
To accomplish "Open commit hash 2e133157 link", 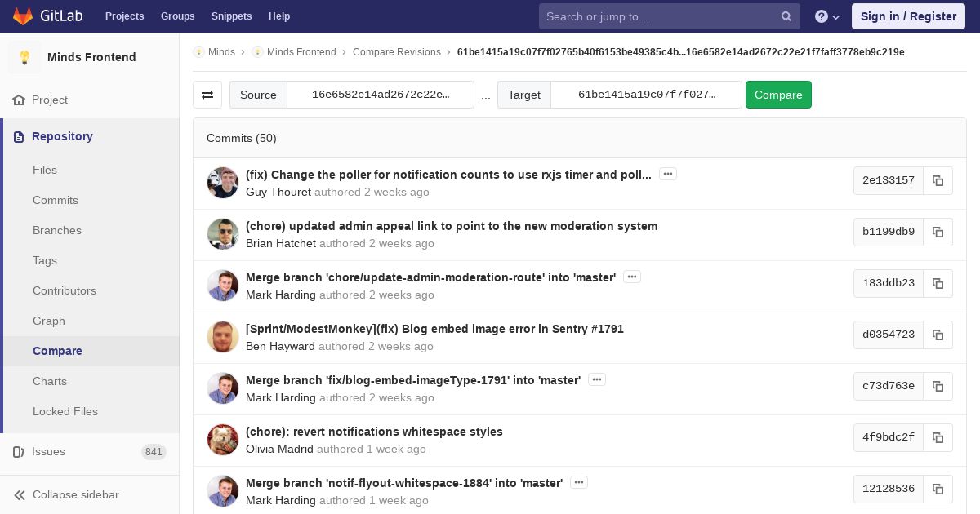I will click(889, 180).
